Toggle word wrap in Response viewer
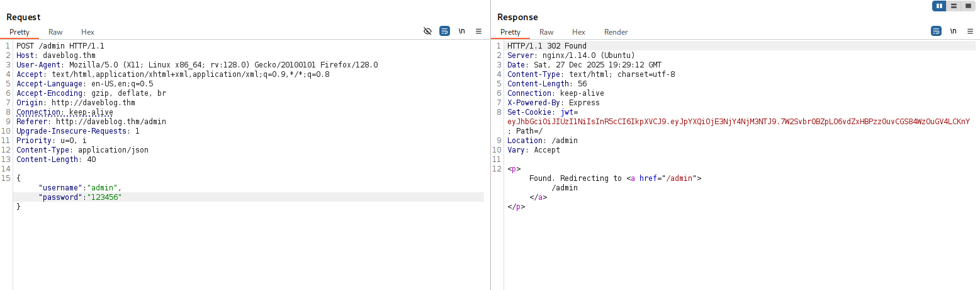 tap(936, 31)
